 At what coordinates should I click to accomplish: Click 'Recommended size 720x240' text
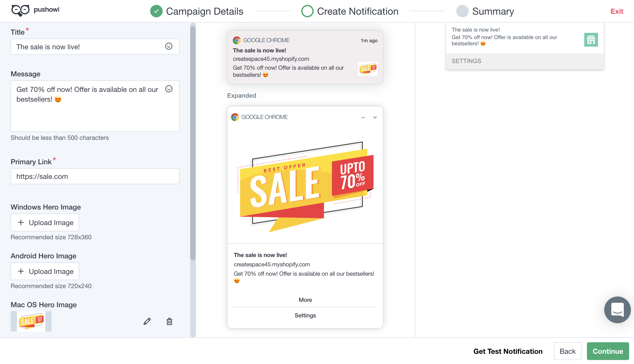(x=51, y=286)
